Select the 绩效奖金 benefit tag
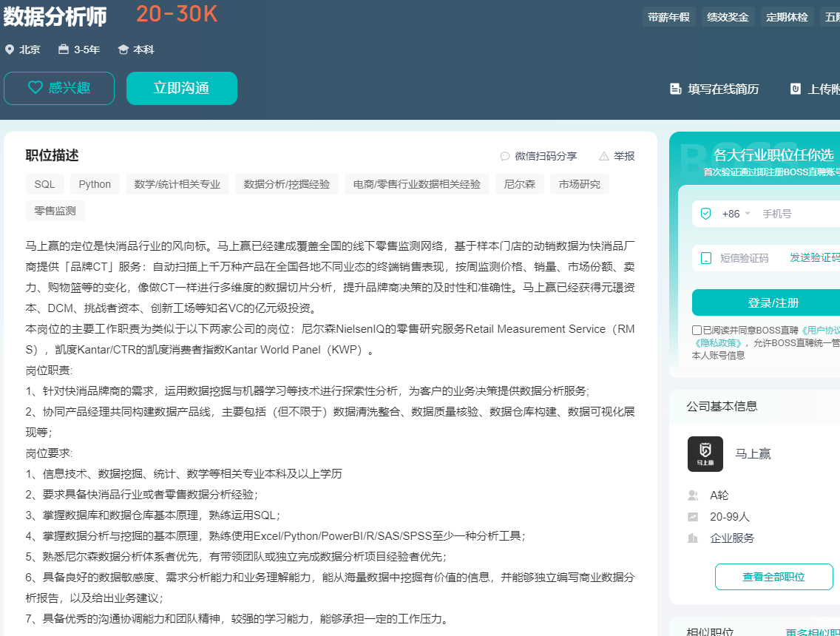This screenshot has height=636, width=840. (x=728, y=17)
